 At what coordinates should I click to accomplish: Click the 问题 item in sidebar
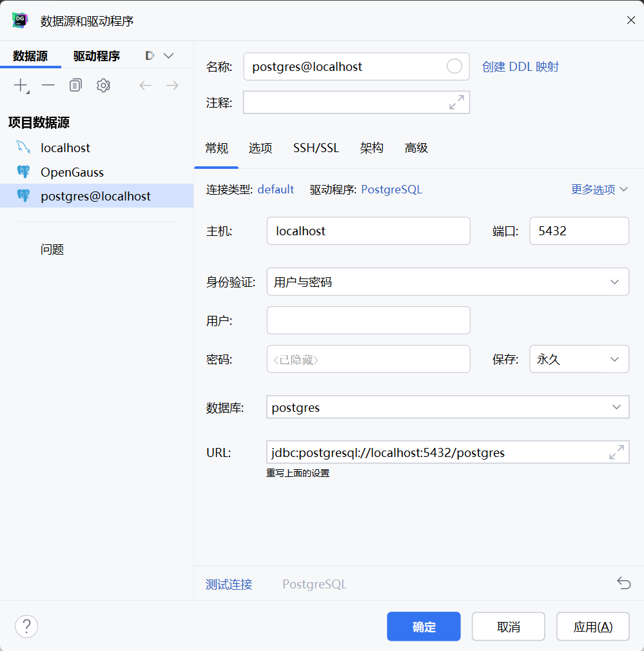point(52,249)
